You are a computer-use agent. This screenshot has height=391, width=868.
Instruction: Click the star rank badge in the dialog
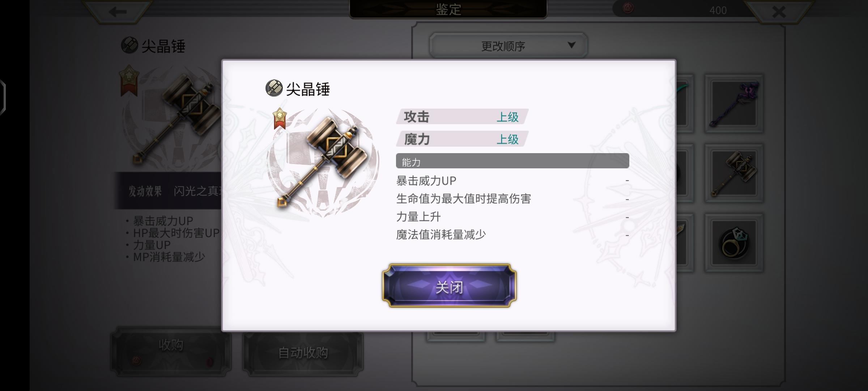(x=280, y=118)
